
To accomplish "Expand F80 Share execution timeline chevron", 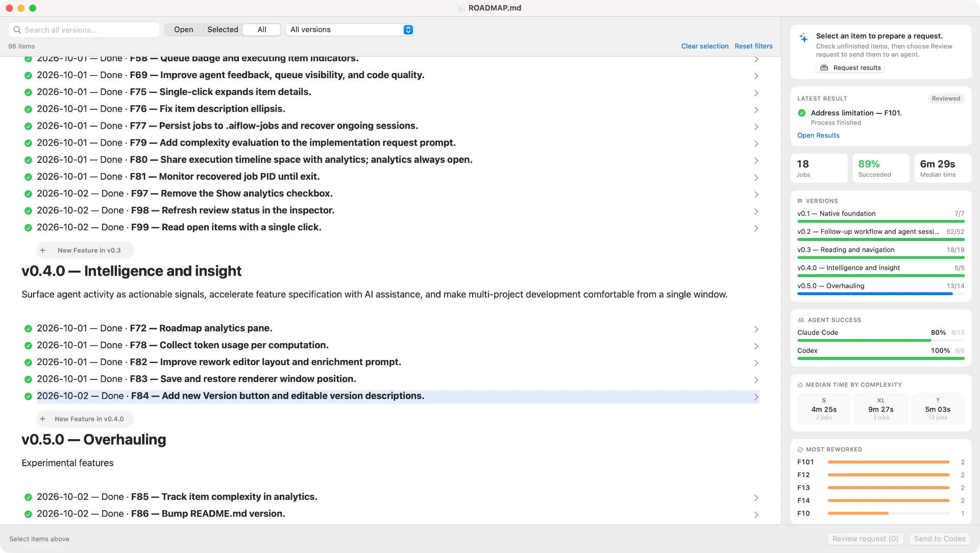I will pos(756,160).
